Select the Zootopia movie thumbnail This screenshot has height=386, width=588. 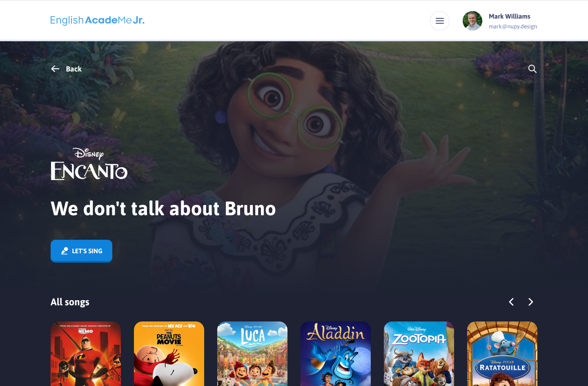click(419, 354)
